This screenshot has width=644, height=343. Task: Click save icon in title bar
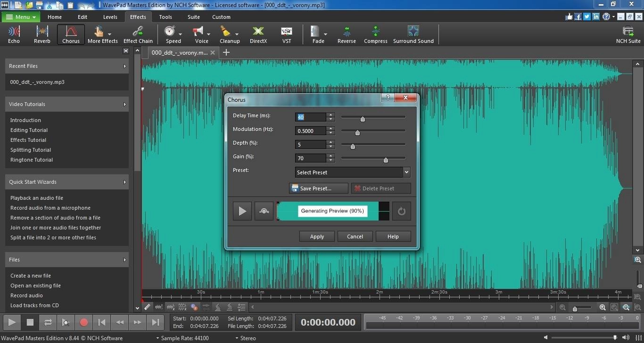click(40, 5)
